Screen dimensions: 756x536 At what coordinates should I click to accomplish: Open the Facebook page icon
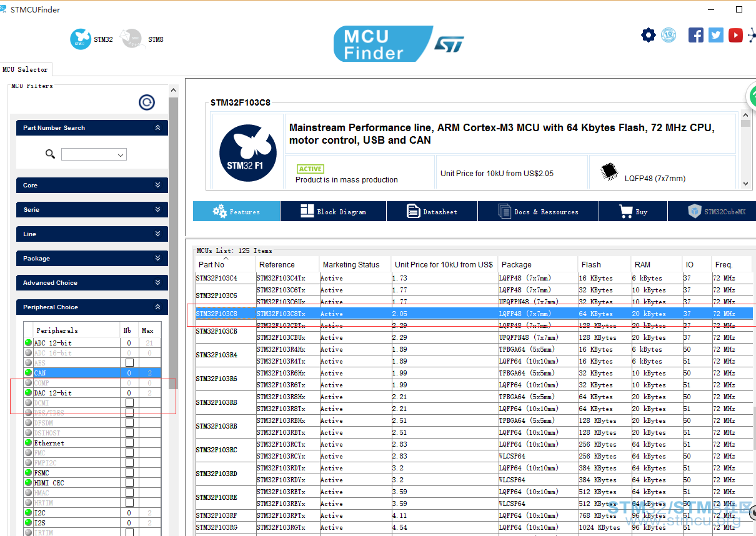696,35
